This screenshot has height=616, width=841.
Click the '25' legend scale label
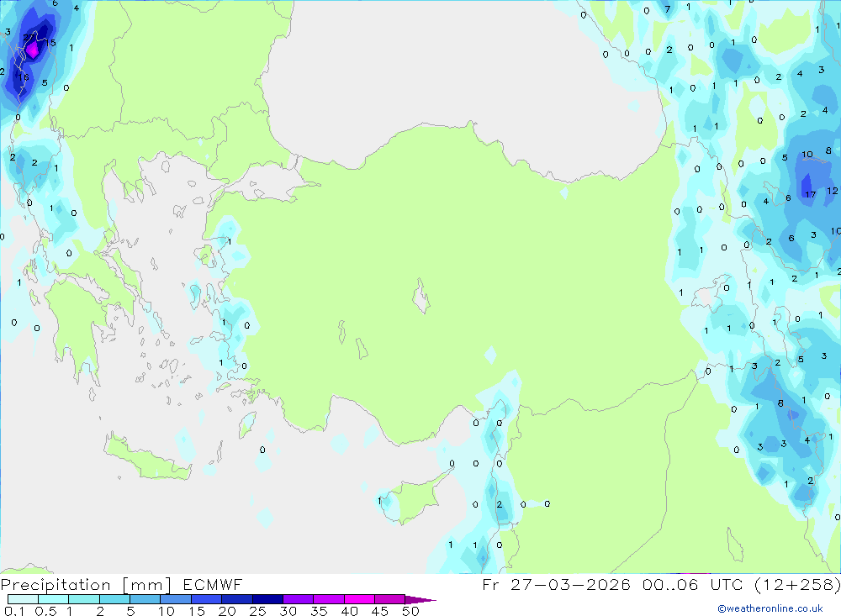point(258,611)
